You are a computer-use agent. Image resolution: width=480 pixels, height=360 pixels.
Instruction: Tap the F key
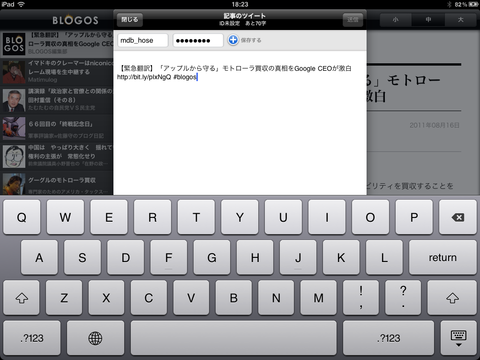pyautogui.click(x=169, y=257)
